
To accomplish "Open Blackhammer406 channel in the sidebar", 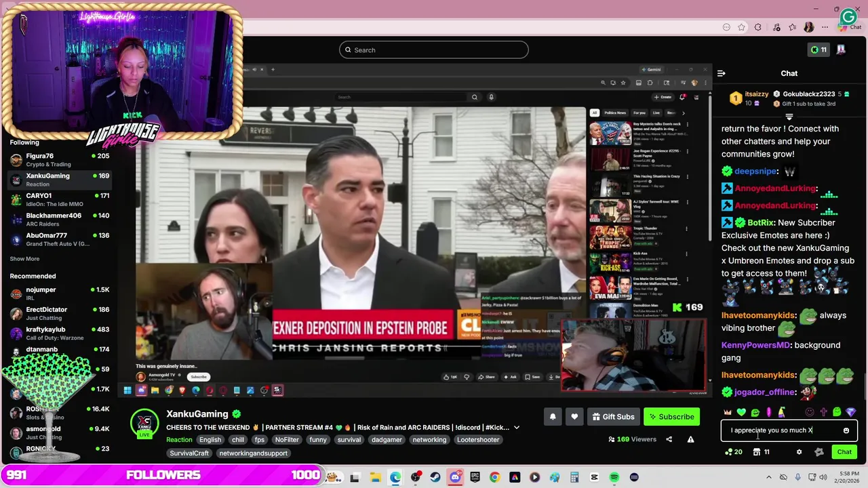I will point(60,220).
